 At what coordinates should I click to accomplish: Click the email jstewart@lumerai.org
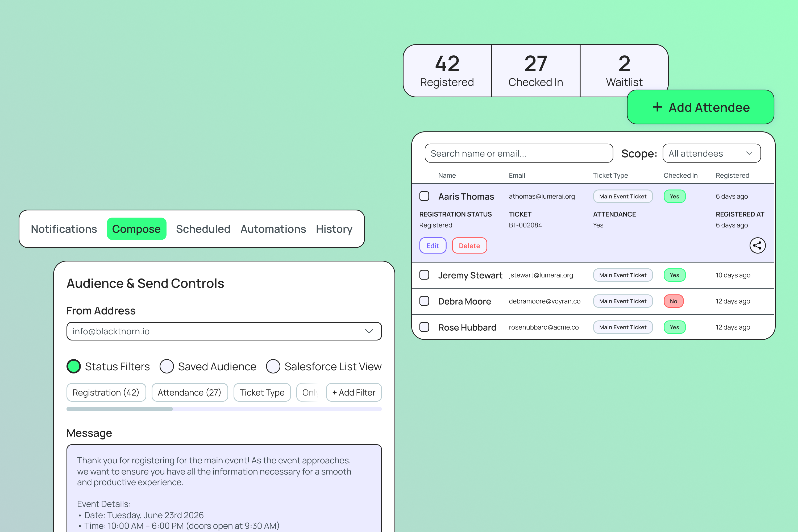(x=541, y=275)
